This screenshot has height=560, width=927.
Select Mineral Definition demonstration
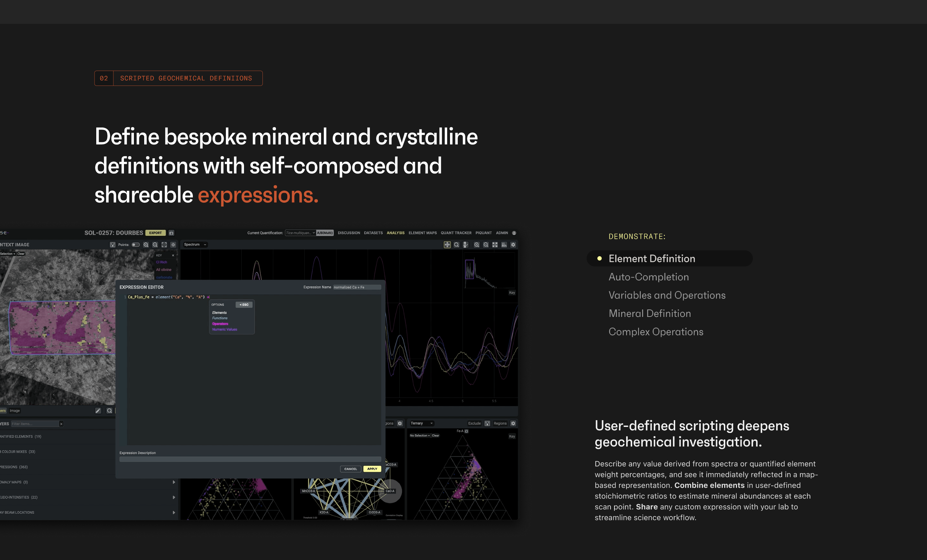click(x=650, y=314)
